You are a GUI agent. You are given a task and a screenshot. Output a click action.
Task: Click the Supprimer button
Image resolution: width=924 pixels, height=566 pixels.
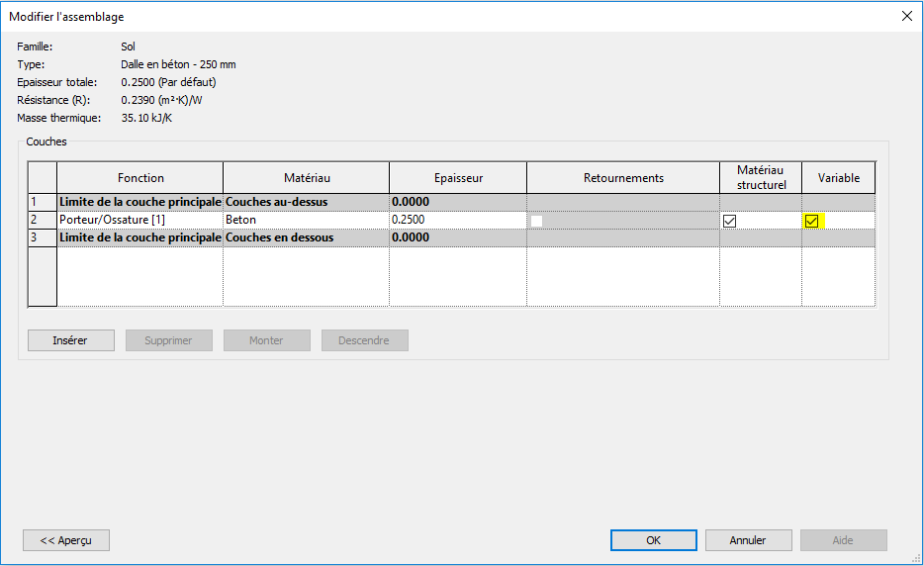168,340
